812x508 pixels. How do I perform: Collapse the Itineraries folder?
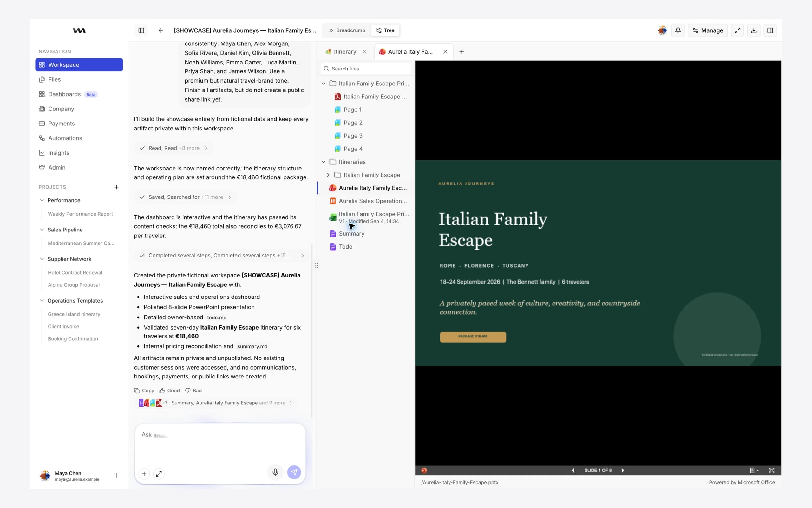point(324,162)
